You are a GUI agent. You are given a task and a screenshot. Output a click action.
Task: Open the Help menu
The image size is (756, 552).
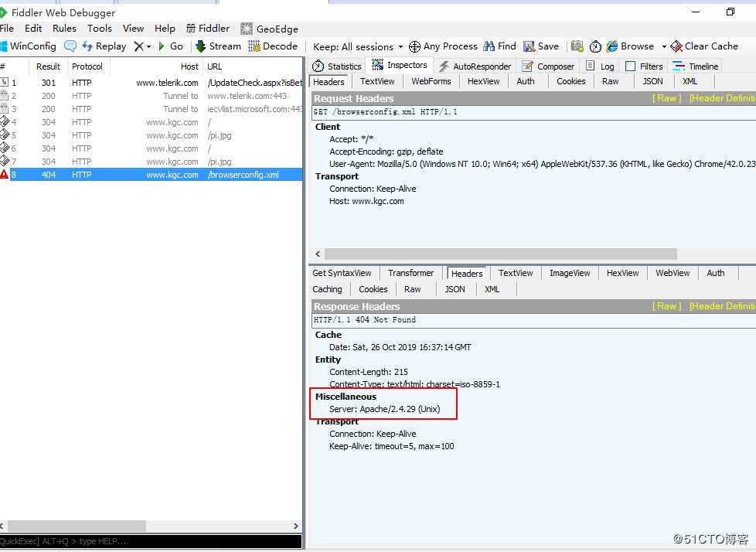(165, 29)
